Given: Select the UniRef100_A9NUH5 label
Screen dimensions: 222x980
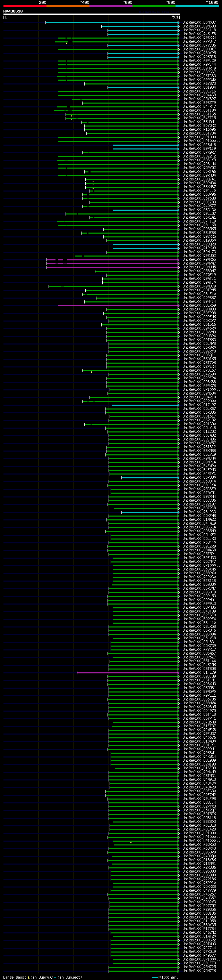Looking at the screenshot, I should (199, 267).
